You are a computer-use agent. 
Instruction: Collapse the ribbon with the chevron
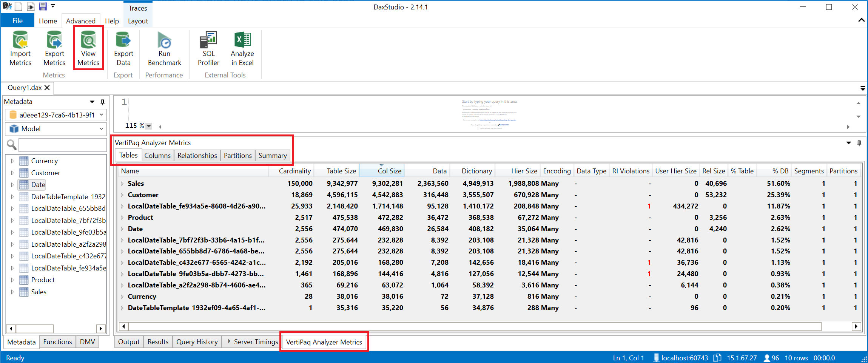861,20
